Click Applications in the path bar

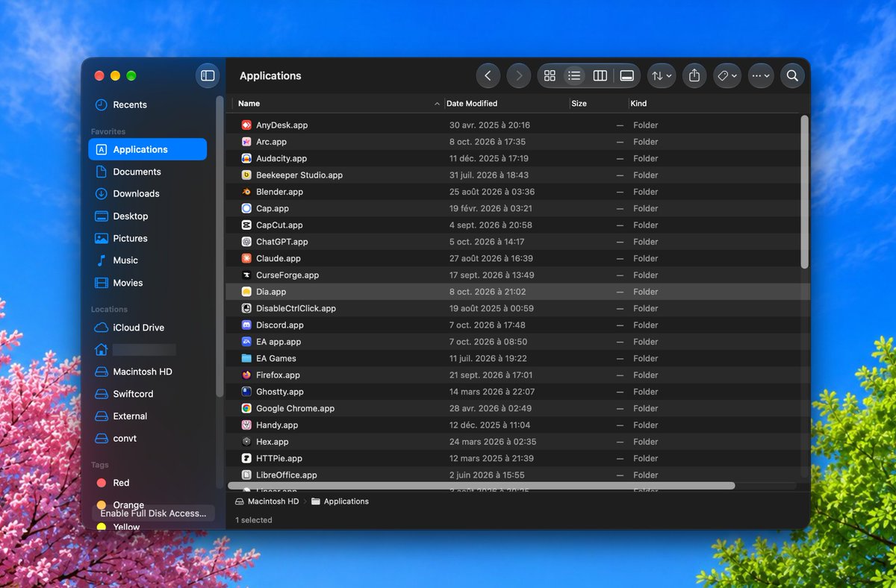point(340,501)
